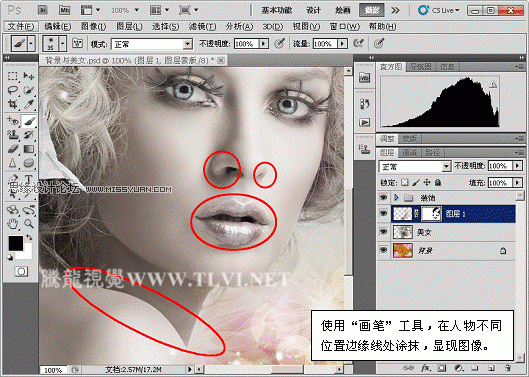Launch Mini Bridge from the application bar

tap(64, 10)
